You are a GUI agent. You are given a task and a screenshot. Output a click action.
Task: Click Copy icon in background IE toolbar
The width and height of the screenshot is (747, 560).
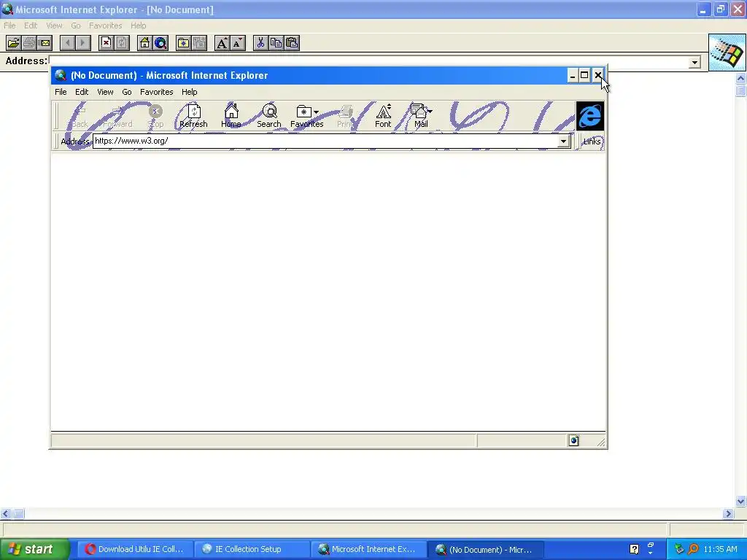[276, 43]
